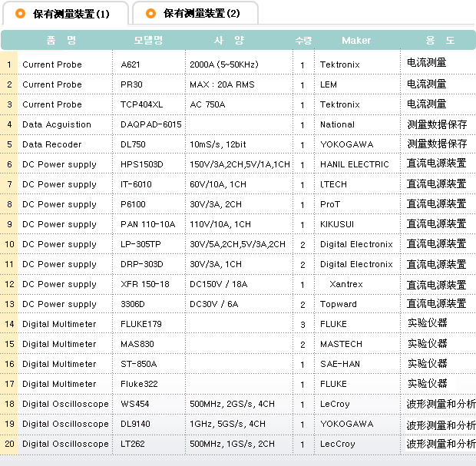The height and width of the screenshot is (466, 476).
Task: Click orange circle icon in tab (1)
Action: 20,14
